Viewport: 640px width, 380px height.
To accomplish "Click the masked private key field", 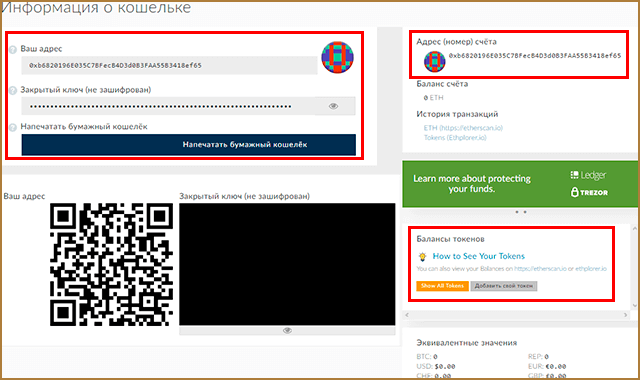I will (x=168, y=106).
